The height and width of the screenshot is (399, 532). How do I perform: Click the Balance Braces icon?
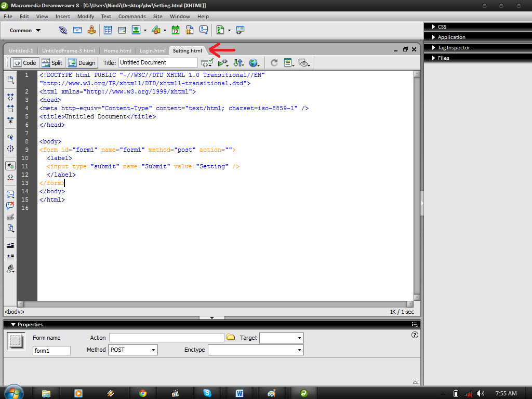(10, 149)
